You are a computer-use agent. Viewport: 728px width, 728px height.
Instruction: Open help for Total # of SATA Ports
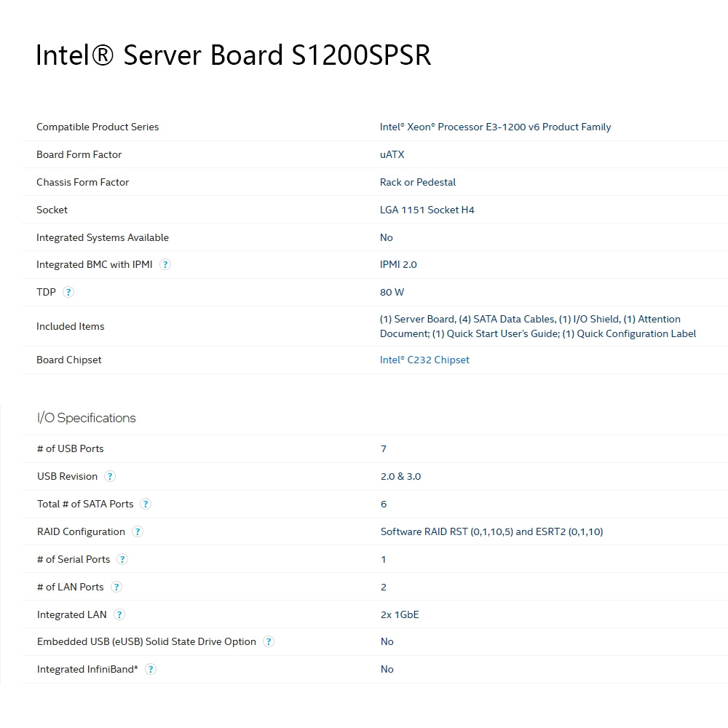click(x=146, y=505)
